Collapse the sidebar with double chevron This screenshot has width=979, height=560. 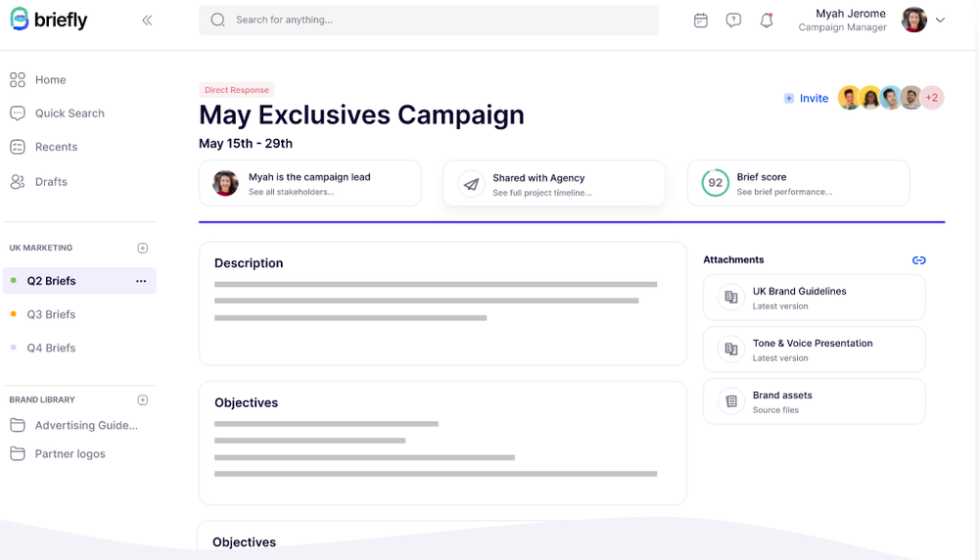pyautogui.click(x=147, y=20)
